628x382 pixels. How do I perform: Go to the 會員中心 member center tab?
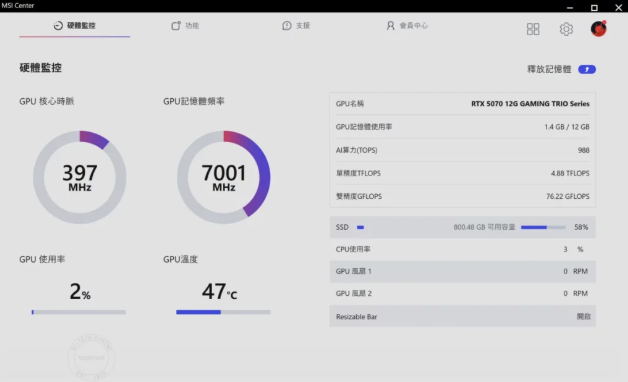coord(407,26)
